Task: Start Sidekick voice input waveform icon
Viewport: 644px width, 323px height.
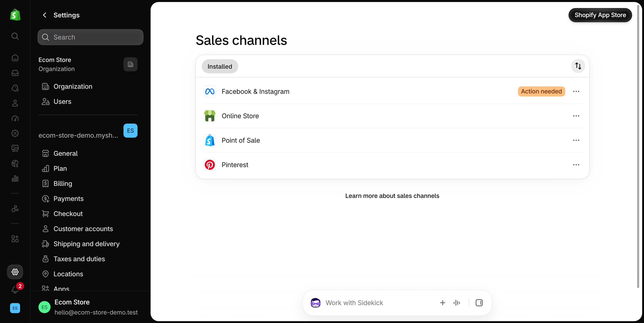Action: click(456, 303)
